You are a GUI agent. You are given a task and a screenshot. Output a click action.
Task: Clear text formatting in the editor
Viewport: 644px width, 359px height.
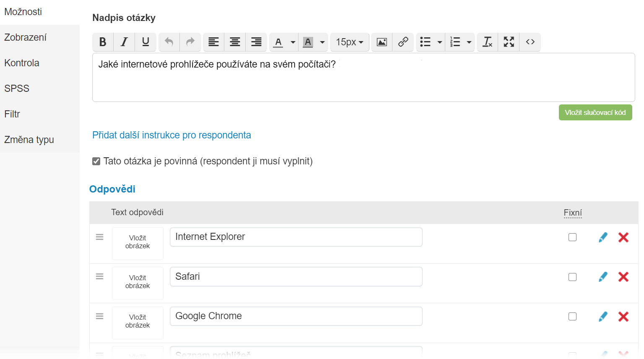488,42
